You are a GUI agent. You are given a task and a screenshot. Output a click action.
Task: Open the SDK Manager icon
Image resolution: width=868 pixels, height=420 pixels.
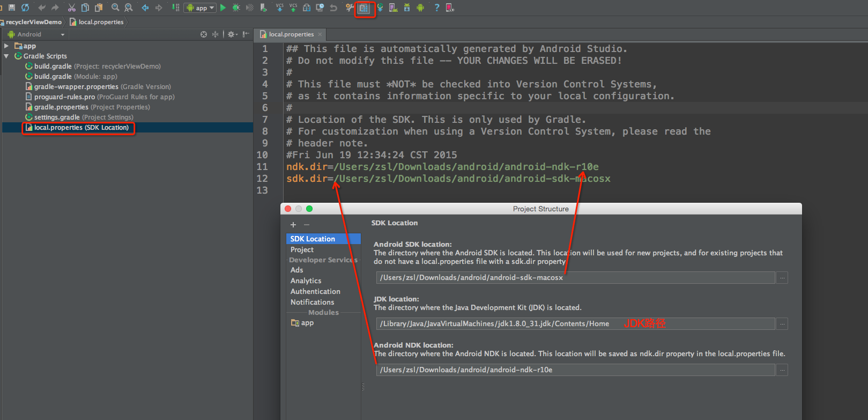click(407, 8)
